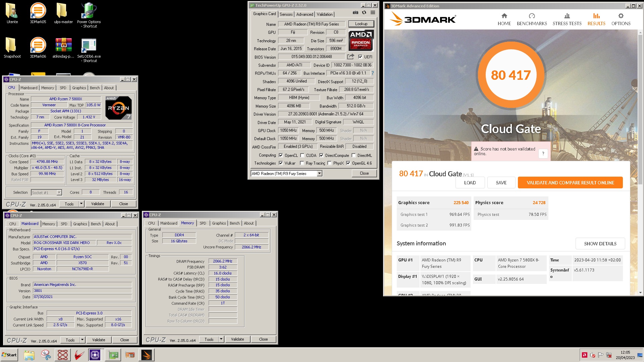Toggle the OpenCL checkbox

pos(281,155)
